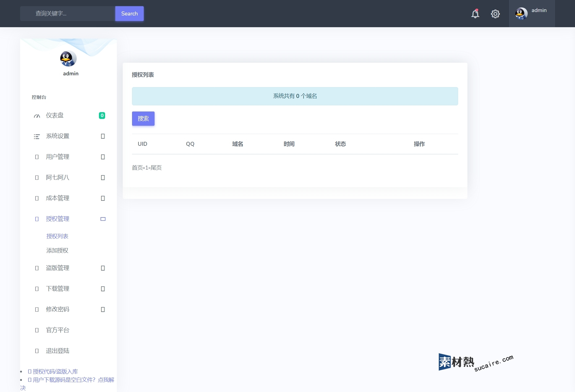The image size is (575, 392).
Task: Click the Search button in top bar
Action: tap(130, 14)
